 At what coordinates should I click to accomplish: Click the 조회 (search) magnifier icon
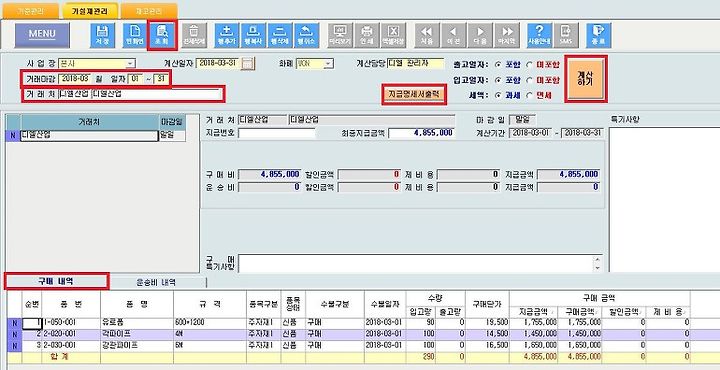click(x=162, y=35)
